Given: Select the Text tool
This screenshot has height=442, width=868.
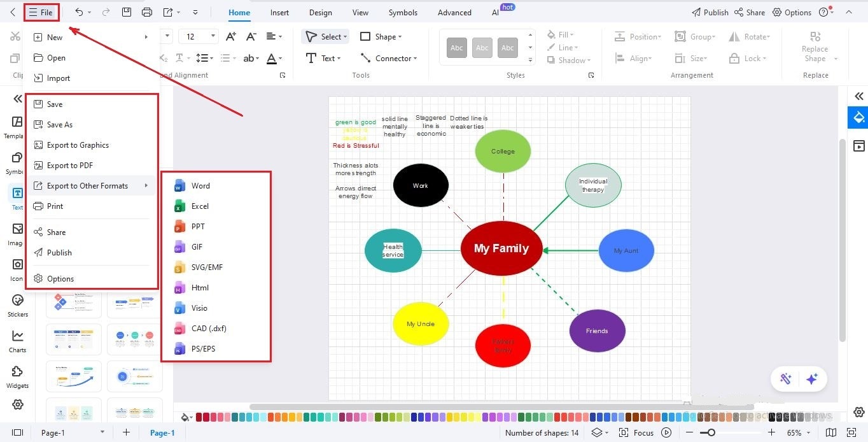Looking at the screenshot, I should pyautogui.click(x=323, y=58).
